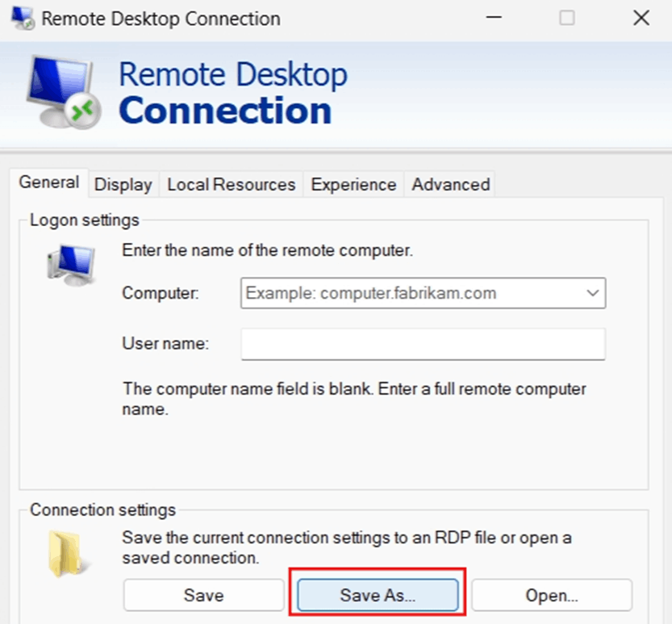672x624 pixels.
Task: Open the Advanced tab
Action: pyautogui.click(x=449, y=184)
